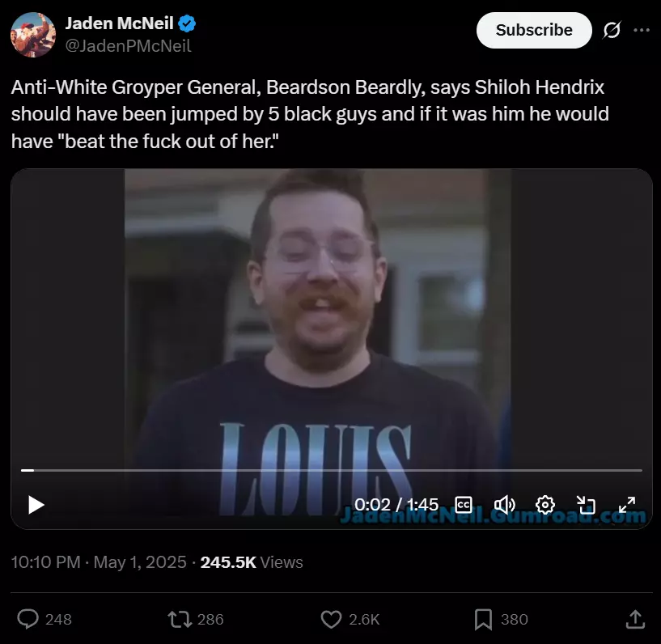Bookmark the post with 380 bookmarks
Image resolution: width=661 pixels, height=644 pixels.
[483, 619]
